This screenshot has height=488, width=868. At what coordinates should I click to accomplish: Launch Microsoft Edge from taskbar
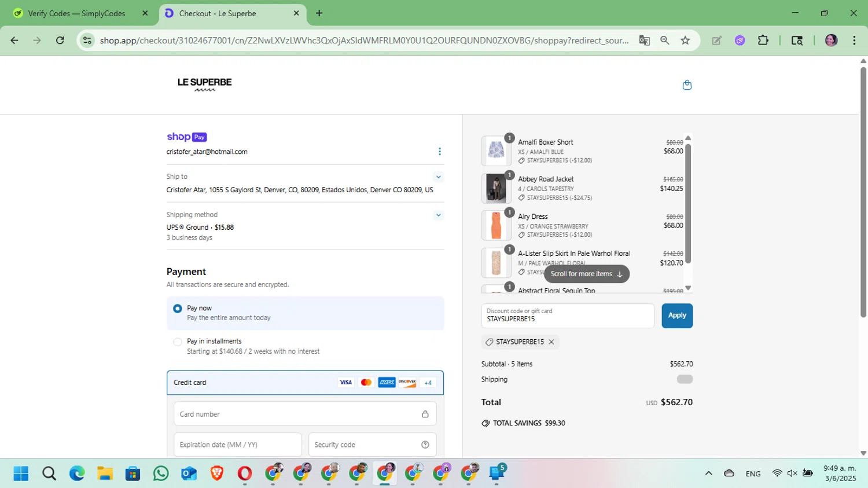(x=77, y=474)
